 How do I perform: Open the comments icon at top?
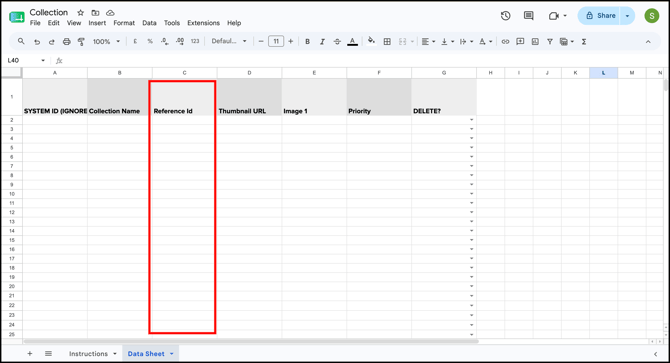(x=529, y=16)
